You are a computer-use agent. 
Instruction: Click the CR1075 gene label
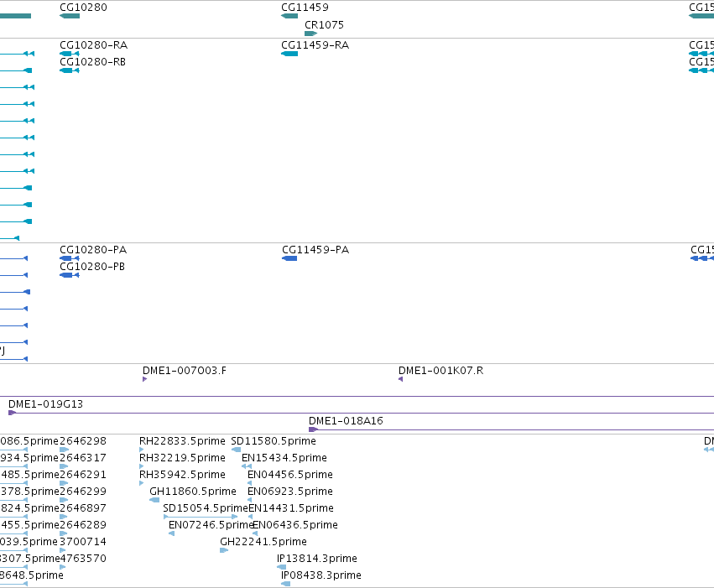324,25
